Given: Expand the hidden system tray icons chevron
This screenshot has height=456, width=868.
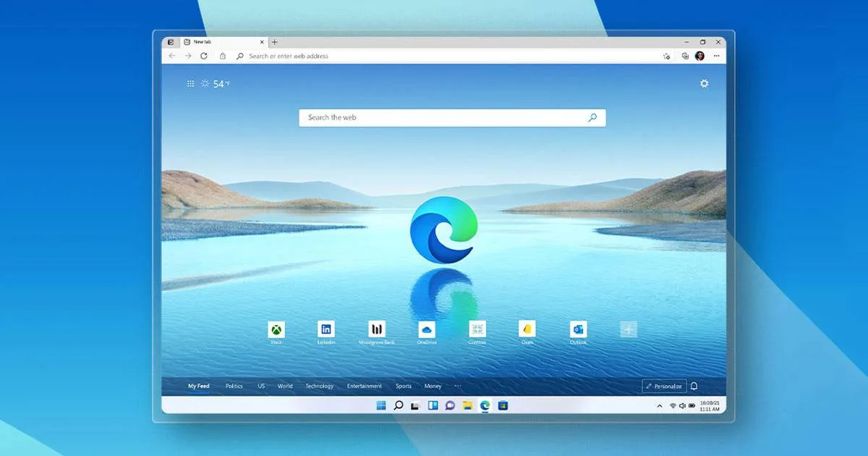Looking at the screenshot, I should click(x=659, y=406).
